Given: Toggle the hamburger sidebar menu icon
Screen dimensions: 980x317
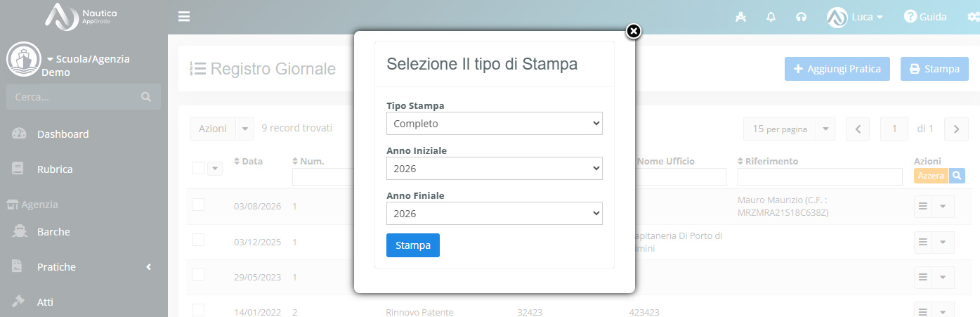Looking at the screenshot, I should coord(184,16).
